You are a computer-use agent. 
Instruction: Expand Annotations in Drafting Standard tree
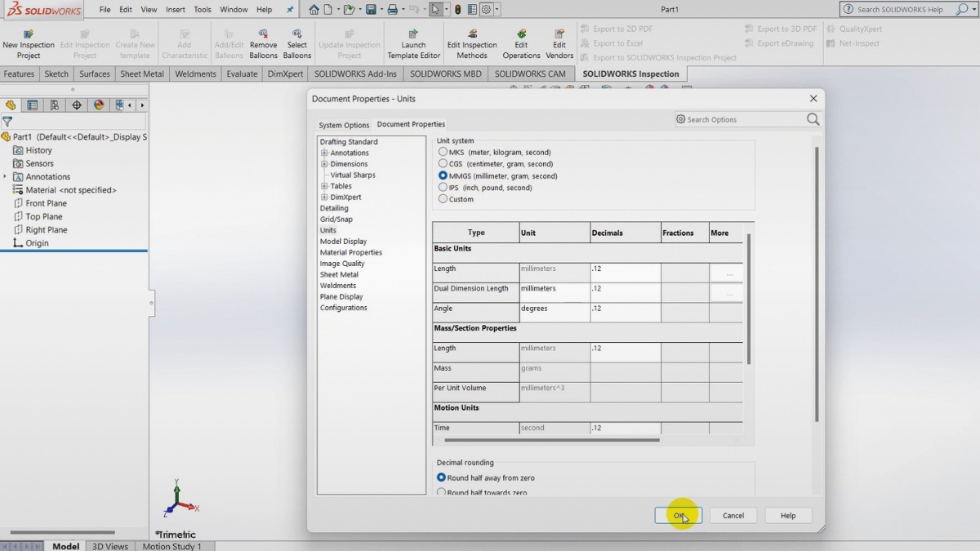[x=324, y=153]
